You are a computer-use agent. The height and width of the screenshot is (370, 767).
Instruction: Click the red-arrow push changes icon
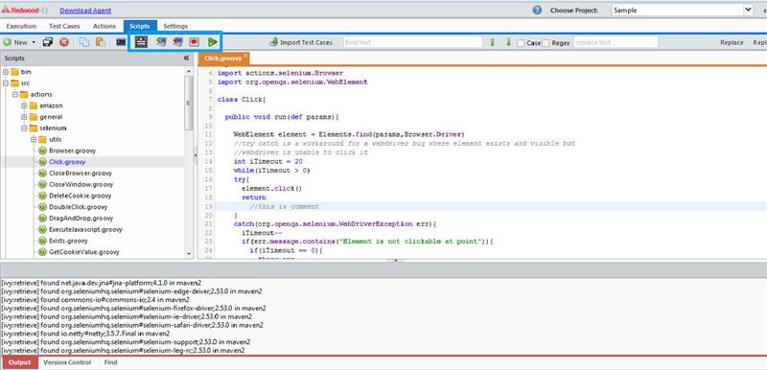click(x=178, y=42)
